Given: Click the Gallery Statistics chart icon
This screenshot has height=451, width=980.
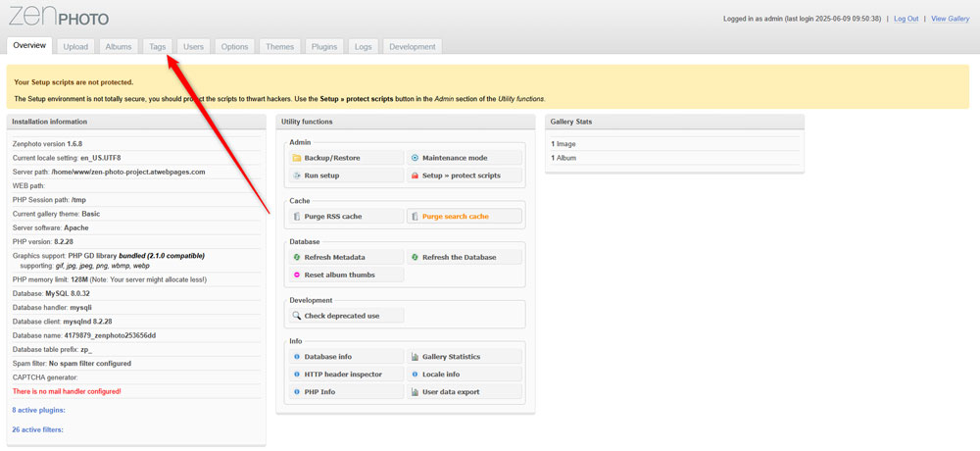Looking at the screenshot, I should [x=415, y=357].
